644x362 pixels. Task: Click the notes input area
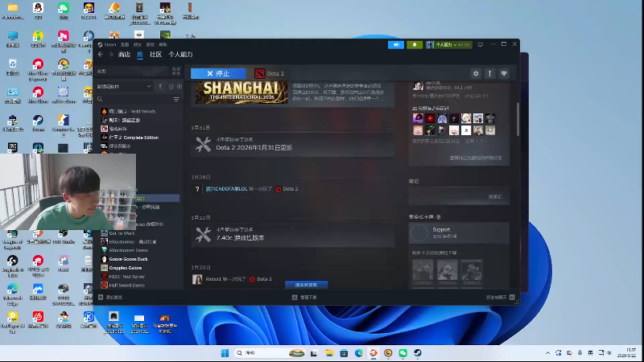click(x=459, y=196)
